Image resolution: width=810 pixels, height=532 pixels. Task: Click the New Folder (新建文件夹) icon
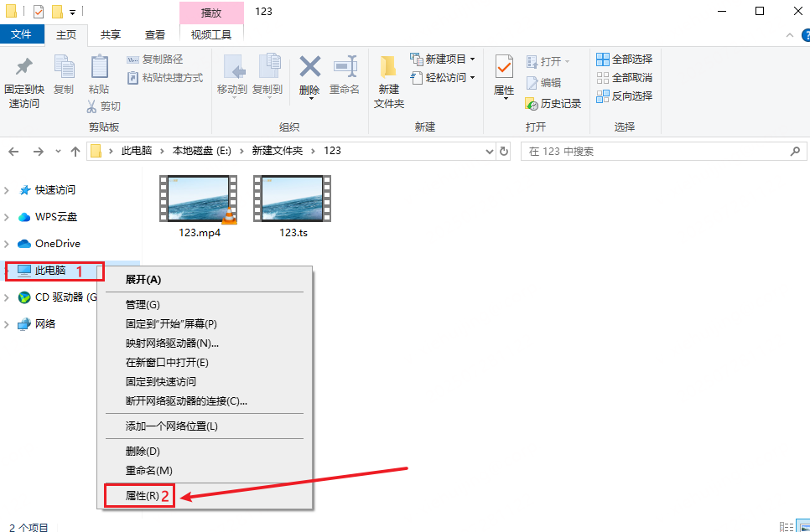tap(388, 67)
